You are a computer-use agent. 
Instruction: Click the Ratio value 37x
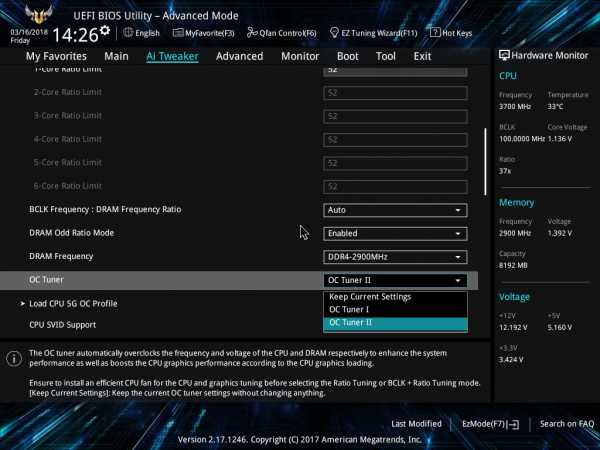(x=505, y=171)
